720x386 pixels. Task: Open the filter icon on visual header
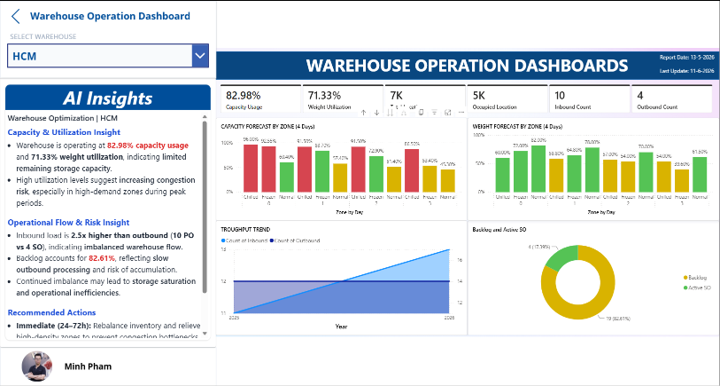pyautogui.click(x=434, y=112)
